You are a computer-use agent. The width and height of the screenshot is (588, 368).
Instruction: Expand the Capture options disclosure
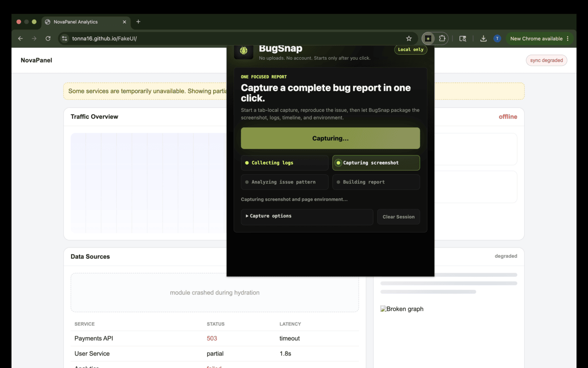(307, 217)
